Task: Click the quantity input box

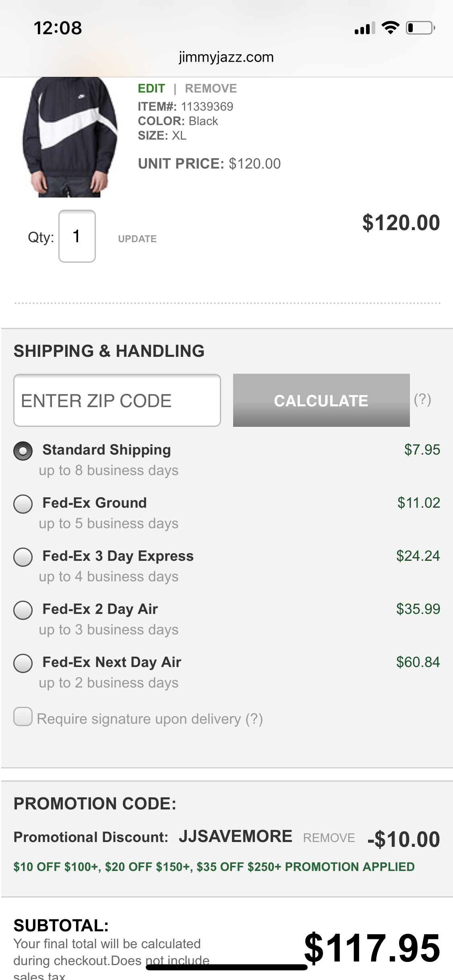Action: 77,236
